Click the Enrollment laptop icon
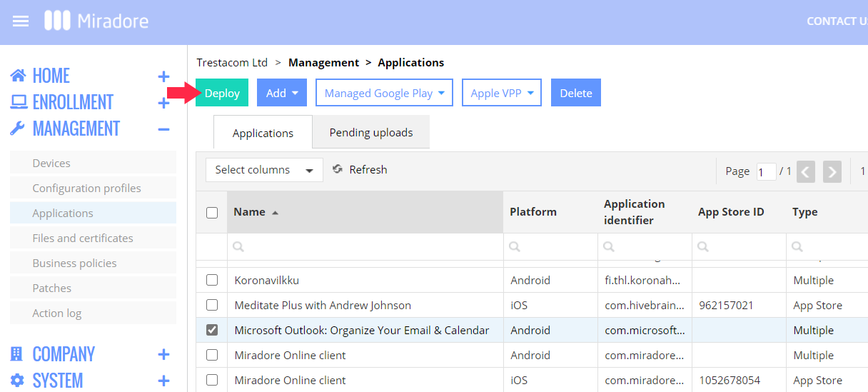Image resolution: width=868 pixels, height=392 pixels. pos(19,102)
